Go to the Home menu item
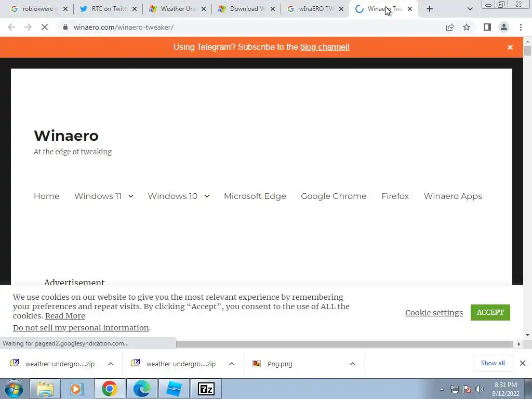The height and width of the screenshot is (399, 532). pos(46,196)
